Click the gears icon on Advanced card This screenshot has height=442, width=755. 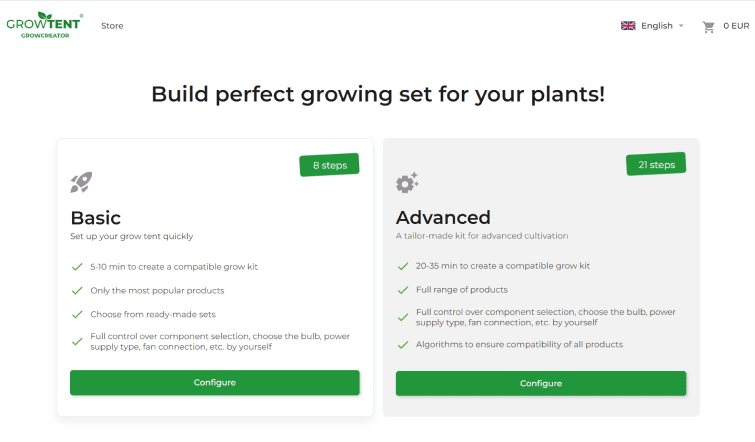click(407, 182)
